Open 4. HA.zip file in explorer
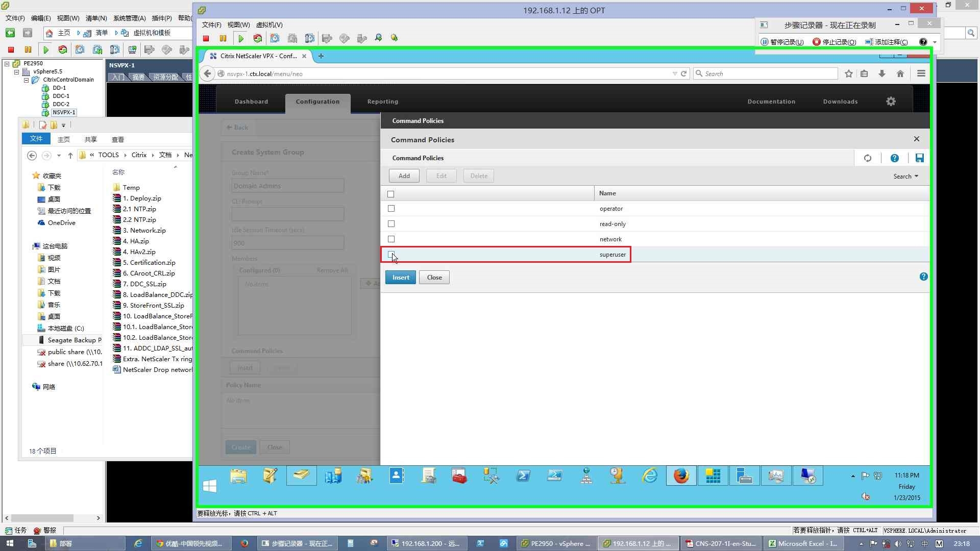This screenshot has width=980, height=551. coord(136,241)
